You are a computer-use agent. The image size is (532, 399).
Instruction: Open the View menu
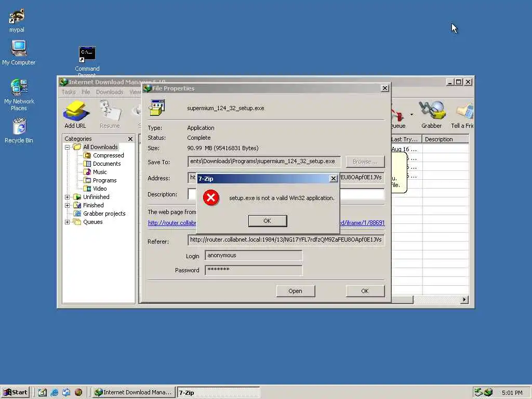[135, 92]
